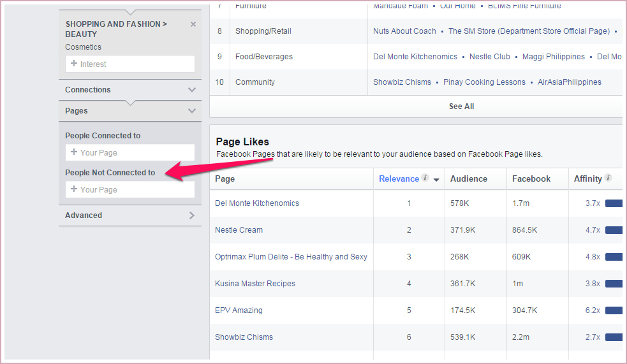Click the Affinity info icon
This screenshot has width=627, height=364.
point(609,178)
